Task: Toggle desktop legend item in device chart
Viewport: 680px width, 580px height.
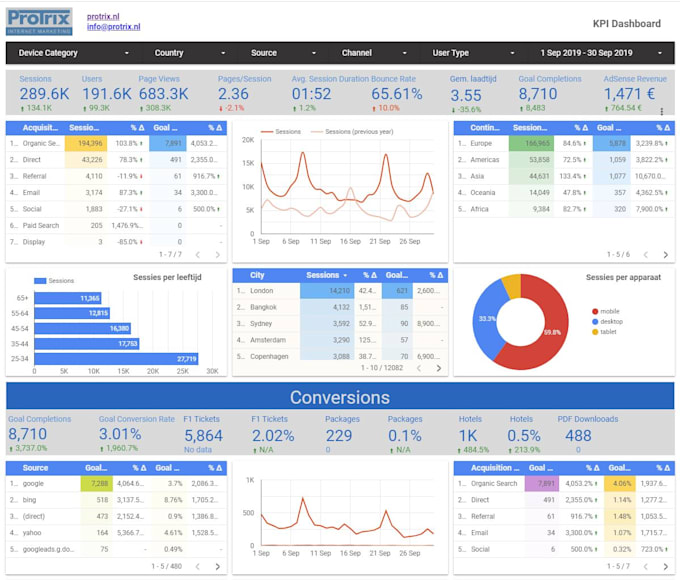Action: tap(611, 322)
